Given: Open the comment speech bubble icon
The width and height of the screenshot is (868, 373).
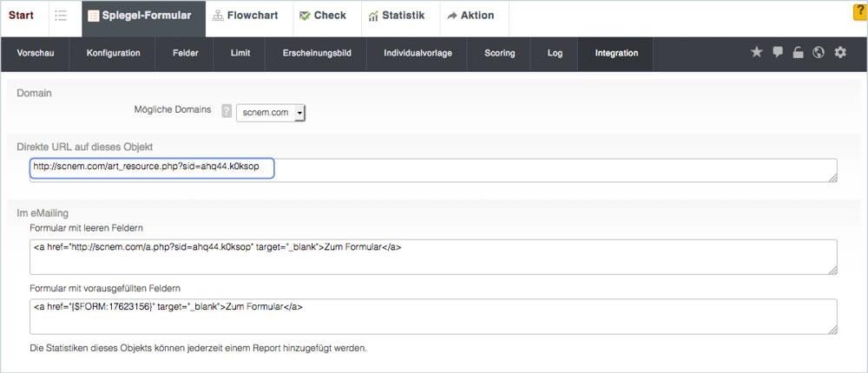Looking at the screenshot, I should pyautogui.click(x=778, y=52).
